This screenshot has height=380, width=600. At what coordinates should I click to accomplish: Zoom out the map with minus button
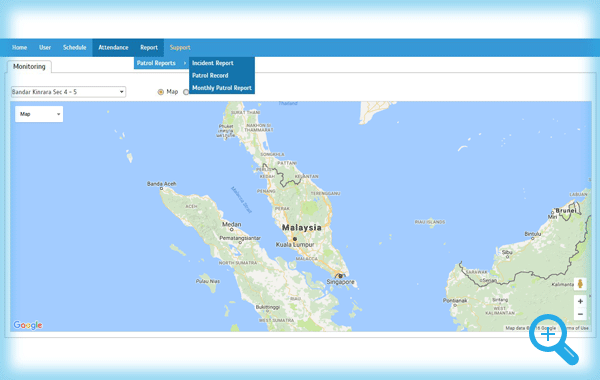pos(580,314)
